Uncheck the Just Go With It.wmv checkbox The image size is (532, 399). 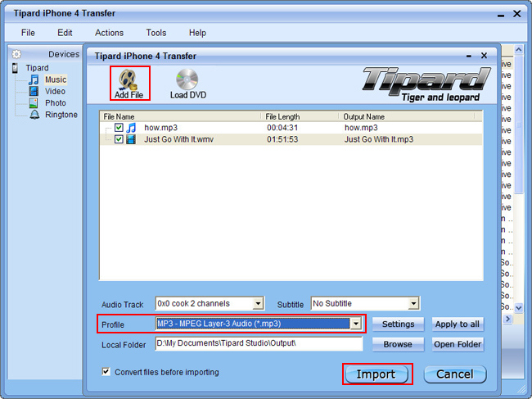click(x=119, y=139)
